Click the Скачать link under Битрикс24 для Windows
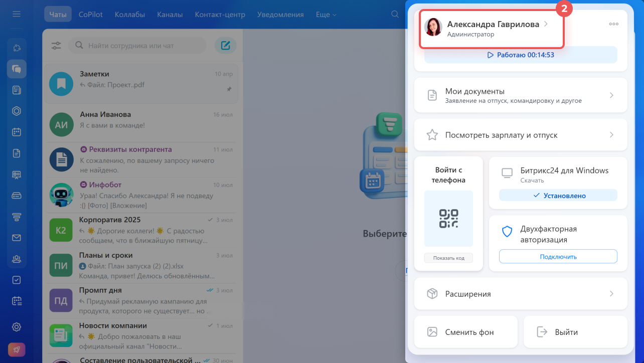This screenshot has height=363, width=644. [x=532, y=180]
